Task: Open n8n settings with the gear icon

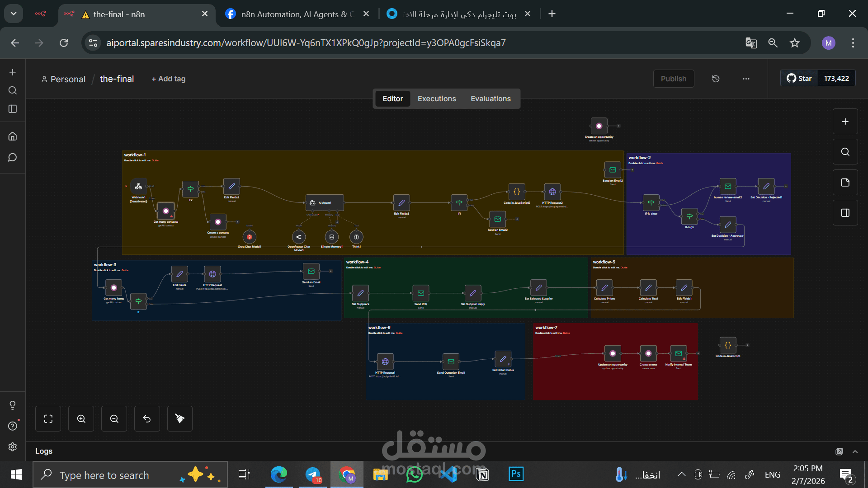Action: pos(12,447)
